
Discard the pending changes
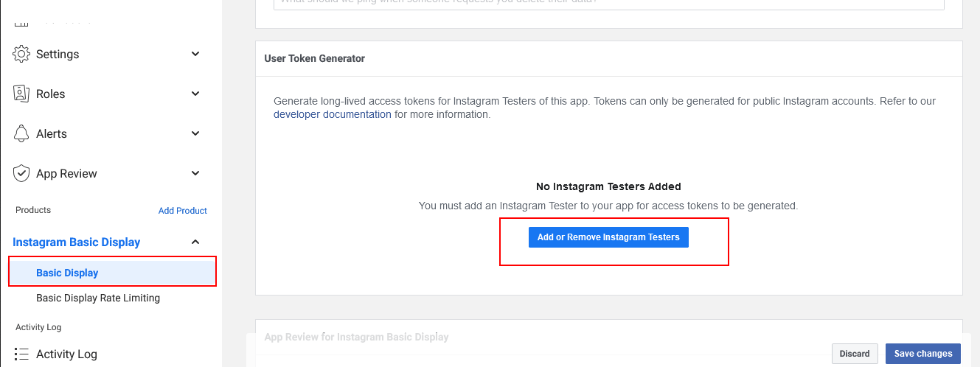[855, 354]
